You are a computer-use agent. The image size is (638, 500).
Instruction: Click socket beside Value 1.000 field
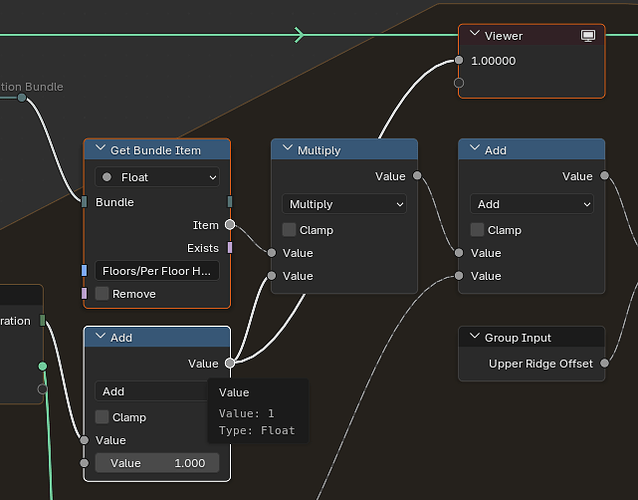[84, 463]
